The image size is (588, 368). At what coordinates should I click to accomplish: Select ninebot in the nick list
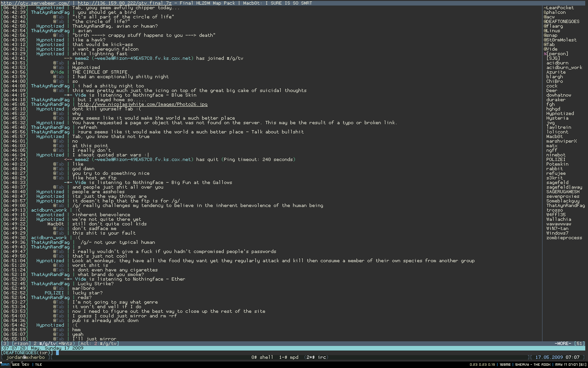(556, 155)
